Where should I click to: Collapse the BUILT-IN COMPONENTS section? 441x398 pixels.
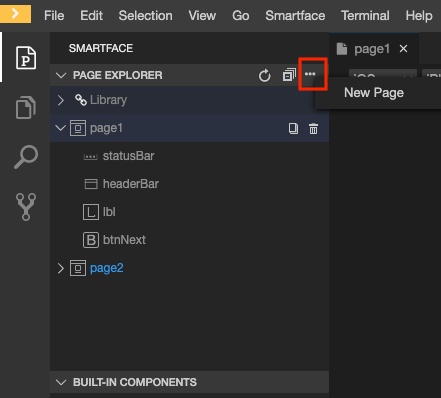point(61,382)
